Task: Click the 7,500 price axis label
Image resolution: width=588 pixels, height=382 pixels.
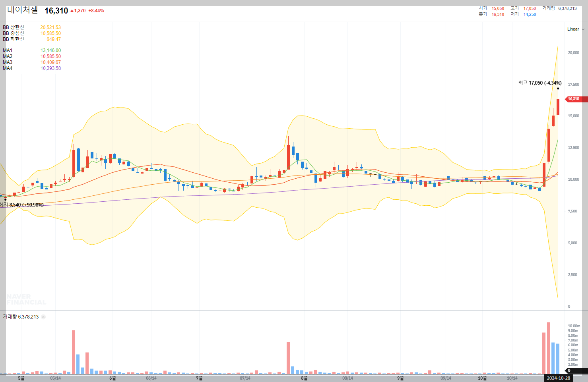Action: pyautogui.click(x=573, y=211)
